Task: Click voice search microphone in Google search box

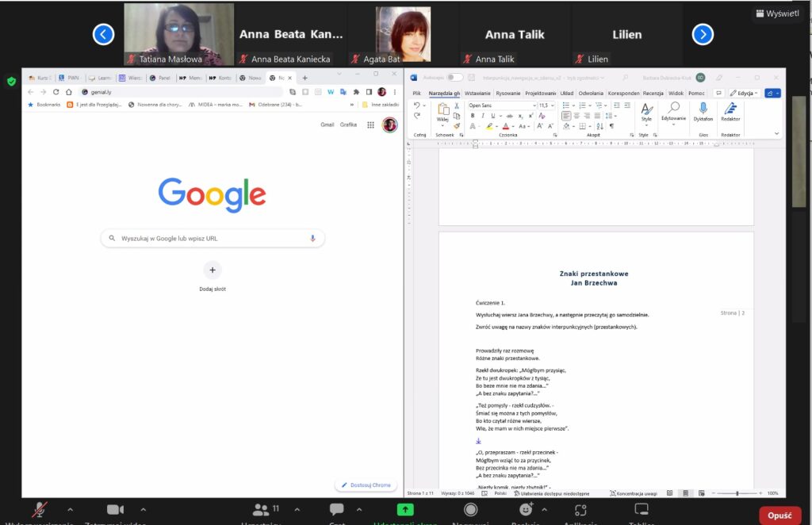Action: point(312,238)
